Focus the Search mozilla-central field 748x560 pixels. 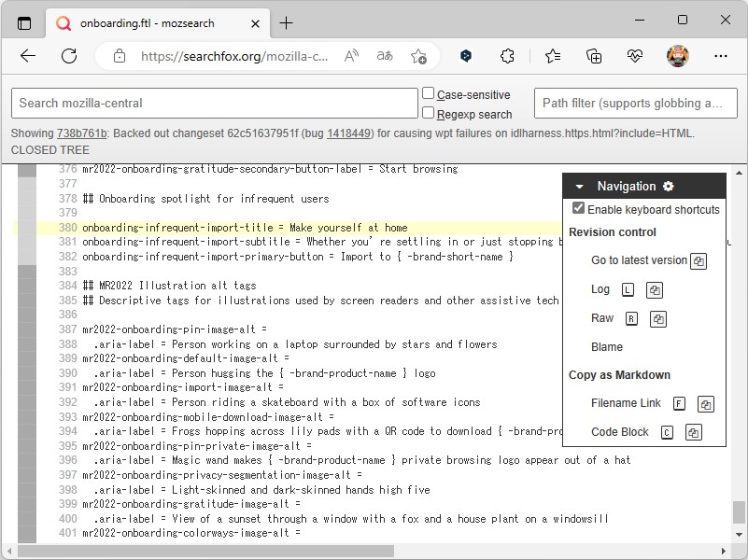coord(215,103)
